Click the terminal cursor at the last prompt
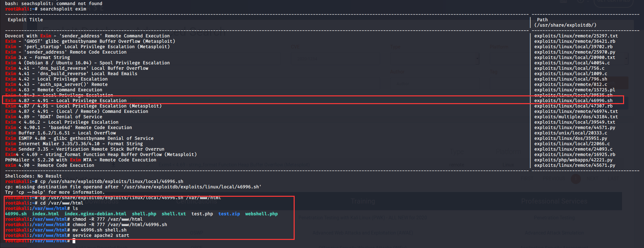Screen dimensions: 644x248 74,241
